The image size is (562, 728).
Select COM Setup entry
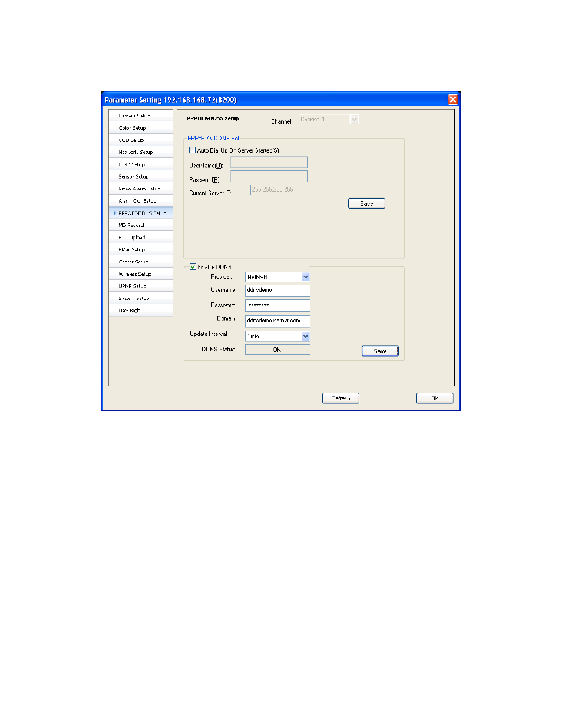(141, 164)
